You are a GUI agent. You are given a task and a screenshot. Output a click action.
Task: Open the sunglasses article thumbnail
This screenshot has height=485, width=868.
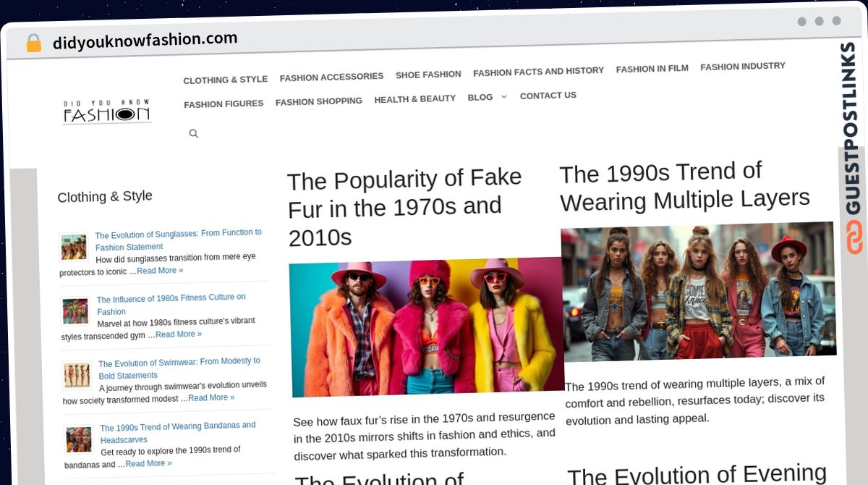click(x=74, y=247)
